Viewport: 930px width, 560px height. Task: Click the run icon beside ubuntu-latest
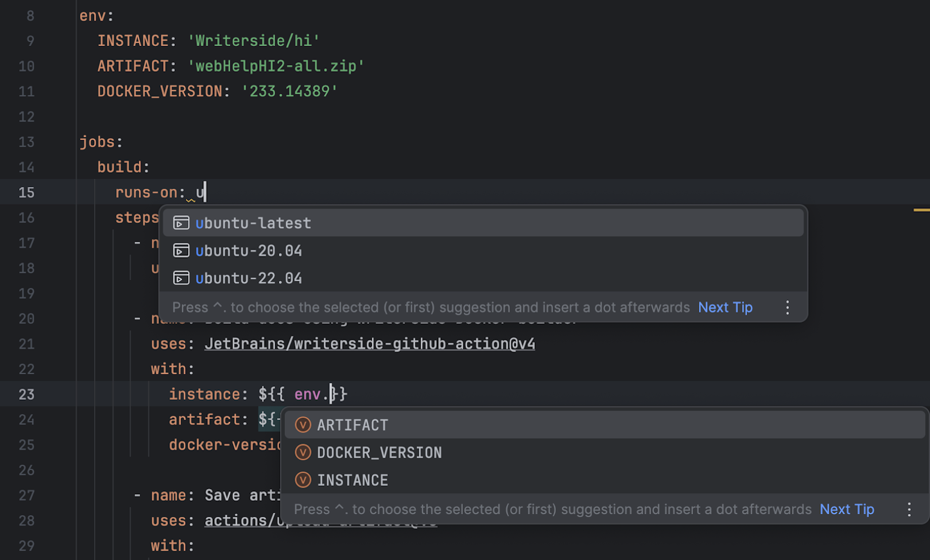pos(181,223)
